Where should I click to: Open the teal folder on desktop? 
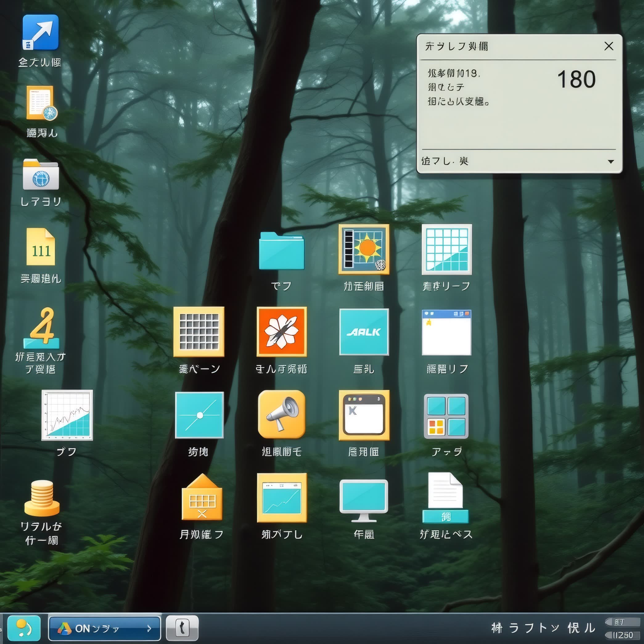click(x=281, y=251)
